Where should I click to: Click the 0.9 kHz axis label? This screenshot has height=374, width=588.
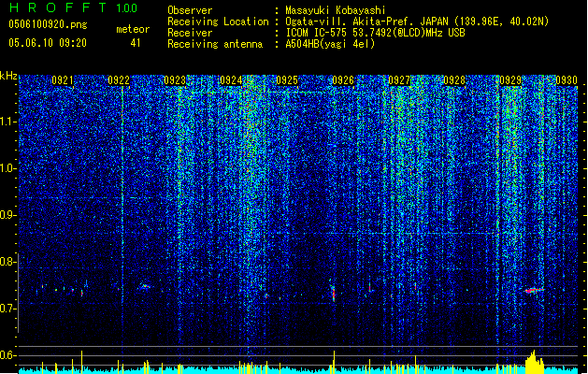[8, 215]
